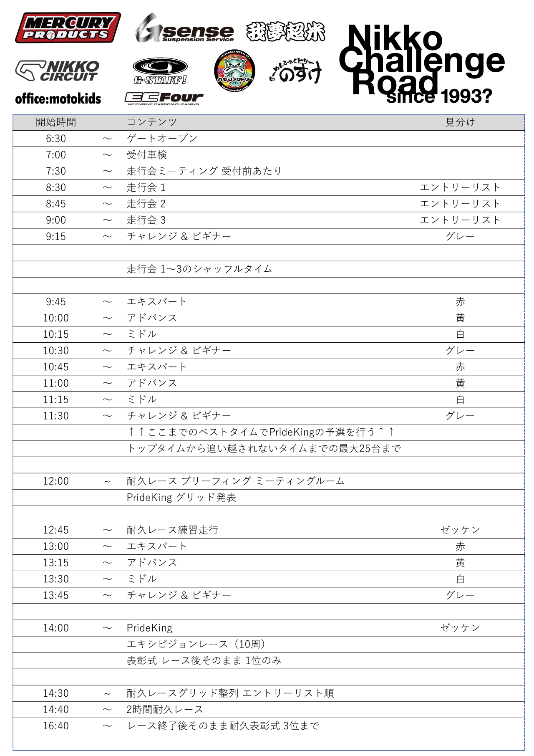Click ミドル in the 13:30 row

[x=142, y=579]
